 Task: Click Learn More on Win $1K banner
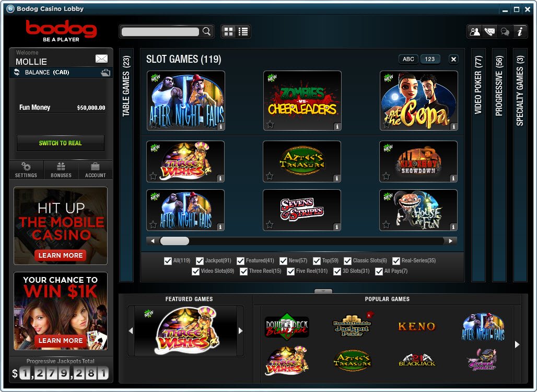pos(60,340)
